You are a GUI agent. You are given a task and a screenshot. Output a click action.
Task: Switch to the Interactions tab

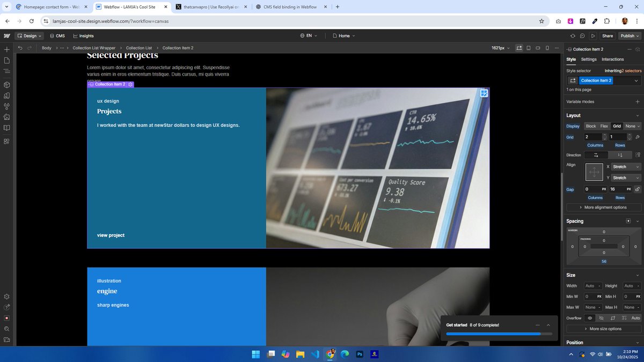point(613,60)
